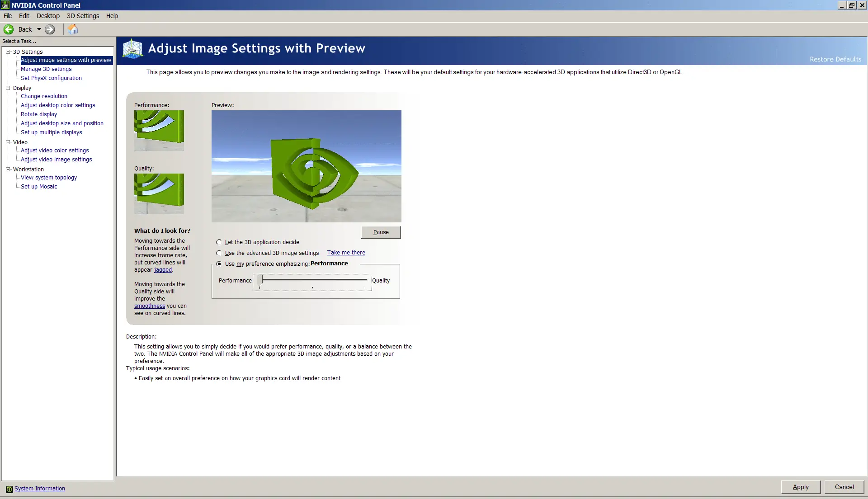Select Let the 3D application decide
Image resolution: width=868 pixels, height=499 pixels.
tap(219, 242)
